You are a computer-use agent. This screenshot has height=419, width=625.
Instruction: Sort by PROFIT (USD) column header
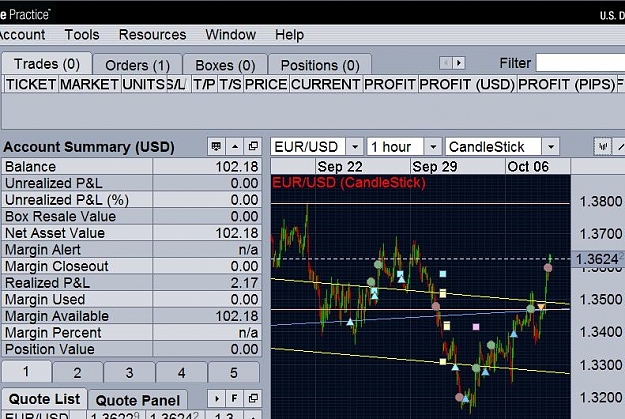tap(467, 84)
